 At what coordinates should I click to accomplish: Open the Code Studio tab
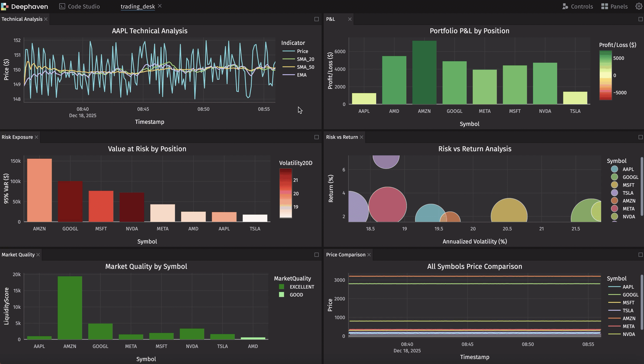[x=80, y=6]
